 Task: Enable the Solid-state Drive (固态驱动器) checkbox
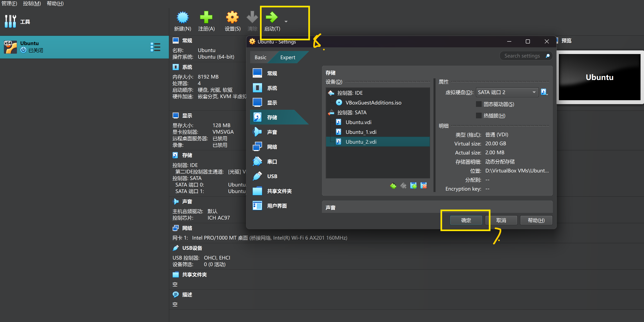coord(478,104)
